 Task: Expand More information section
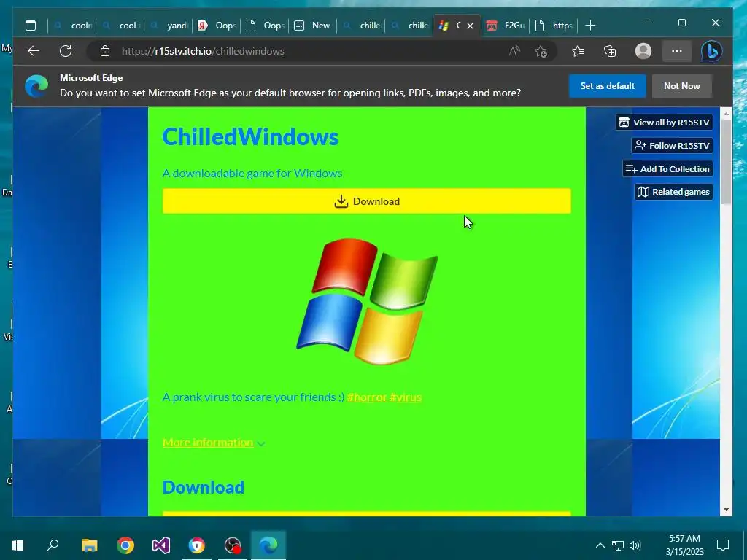pos(214,443)
